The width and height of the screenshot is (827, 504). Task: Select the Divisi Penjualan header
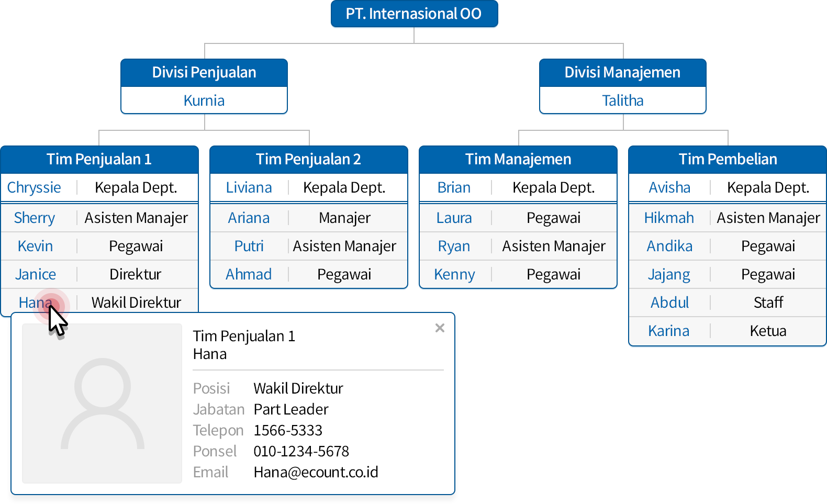coord(204,73)
